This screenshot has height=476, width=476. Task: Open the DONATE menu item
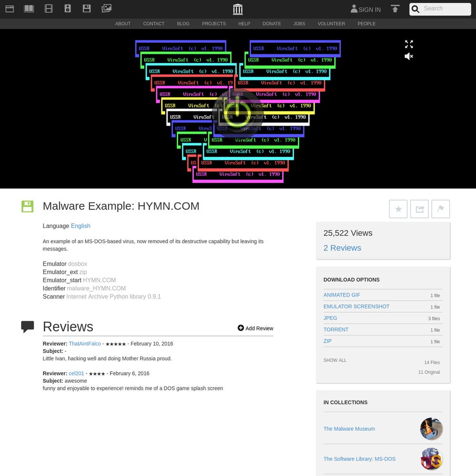[x=272, y=24]
